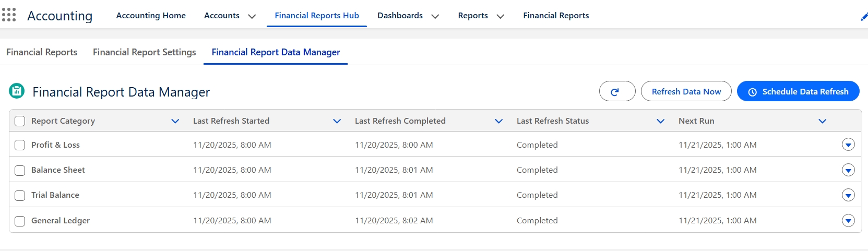
Task: Open the Financial Reports nav item at right
Action: click(x=556, y=16)
